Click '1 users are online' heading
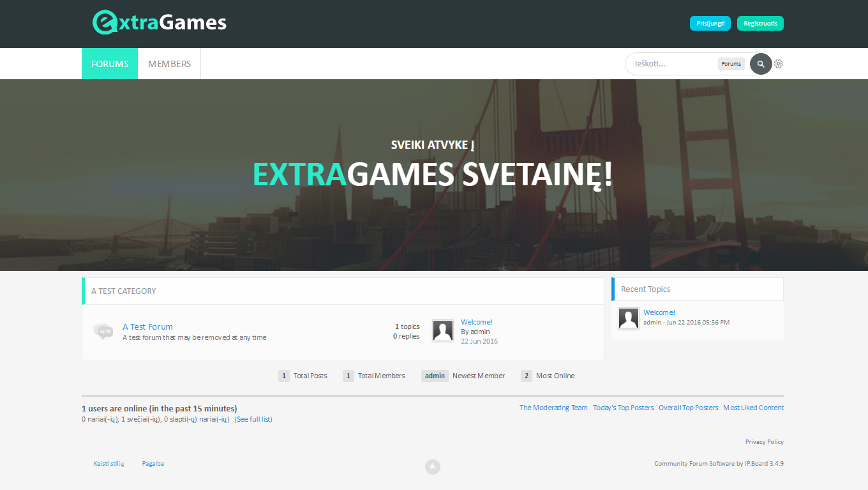This screenshot has width=868, height=490. pyautogui.click(x=160, y=408)
